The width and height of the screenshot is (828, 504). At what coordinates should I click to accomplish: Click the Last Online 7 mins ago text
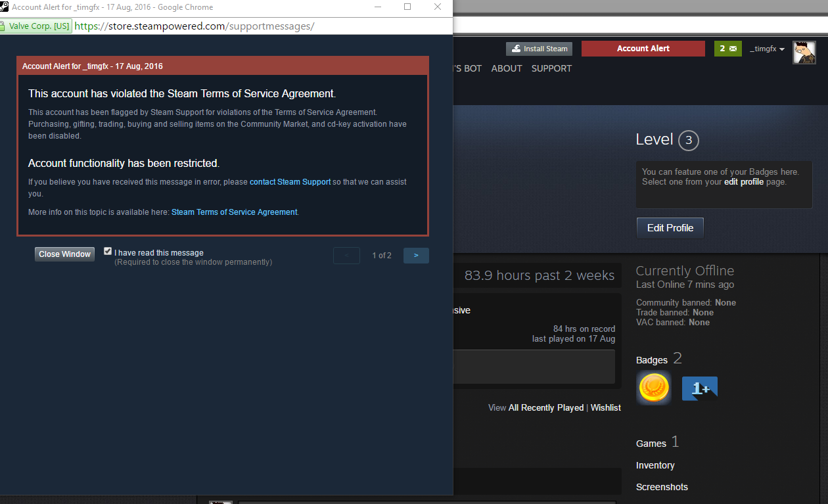(685, 285)
